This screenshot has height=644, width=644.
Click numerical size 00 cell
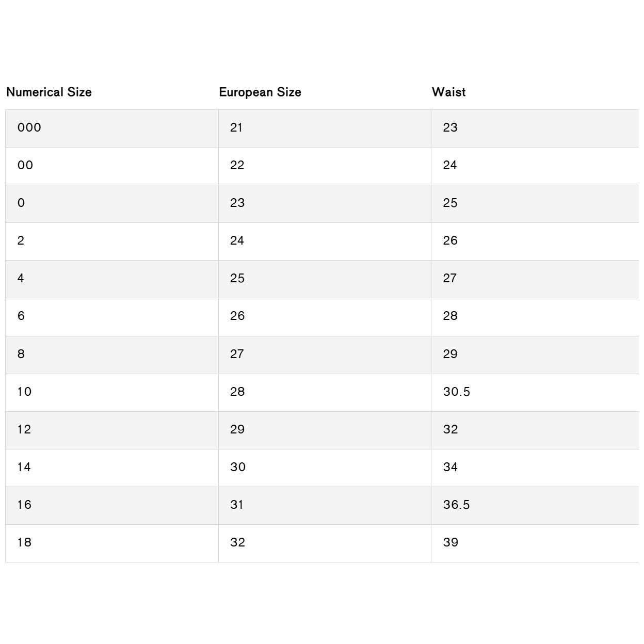(112, 166)
